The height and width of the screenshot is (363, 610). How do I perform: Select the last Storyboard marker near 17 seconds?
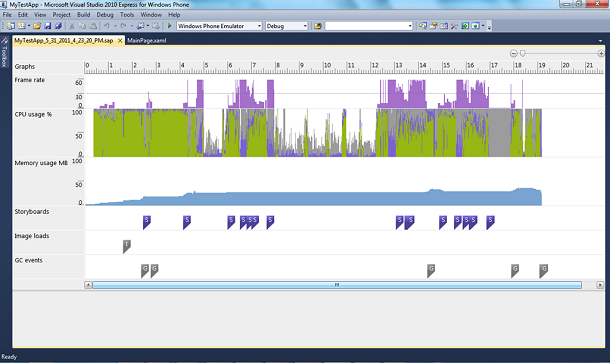pyautogui.click(x=491, y=222)
